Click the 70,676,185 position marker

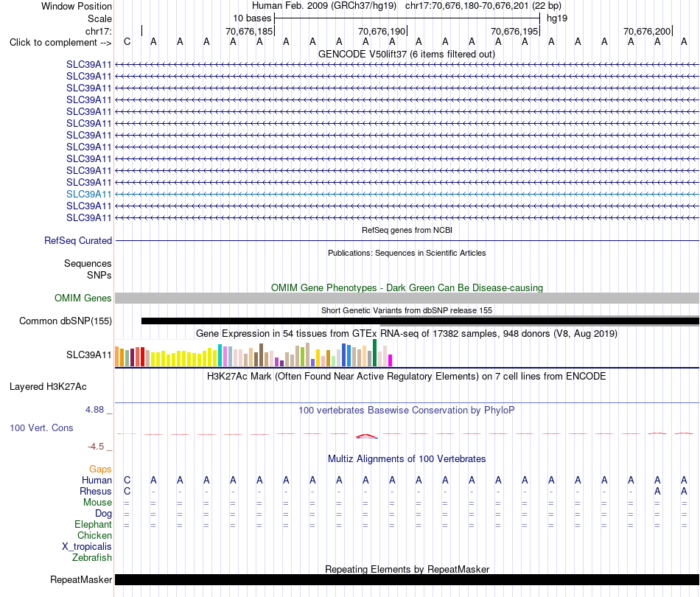(x=248, y=31)
